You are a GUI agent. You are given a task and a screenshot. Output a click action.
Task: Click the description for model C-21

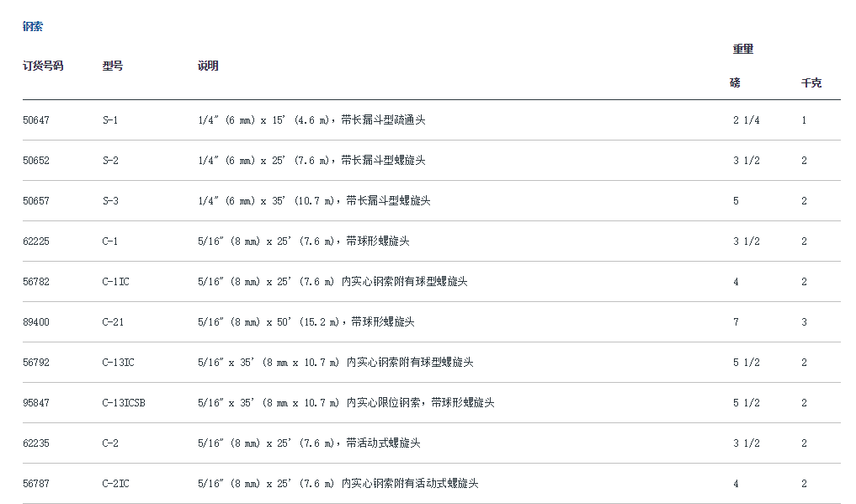pos(306,322)
